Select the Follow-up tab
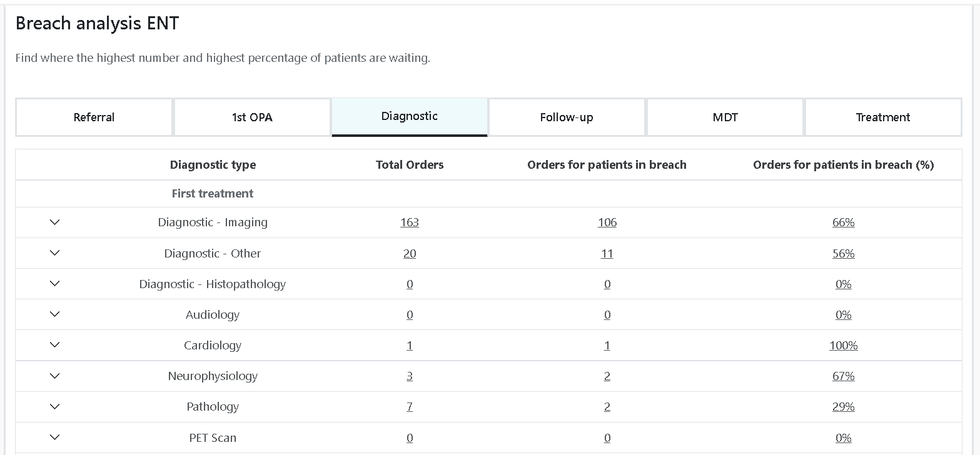Viewport: 980px width, 455px height. pyautogui.click(x=567, y=117)
